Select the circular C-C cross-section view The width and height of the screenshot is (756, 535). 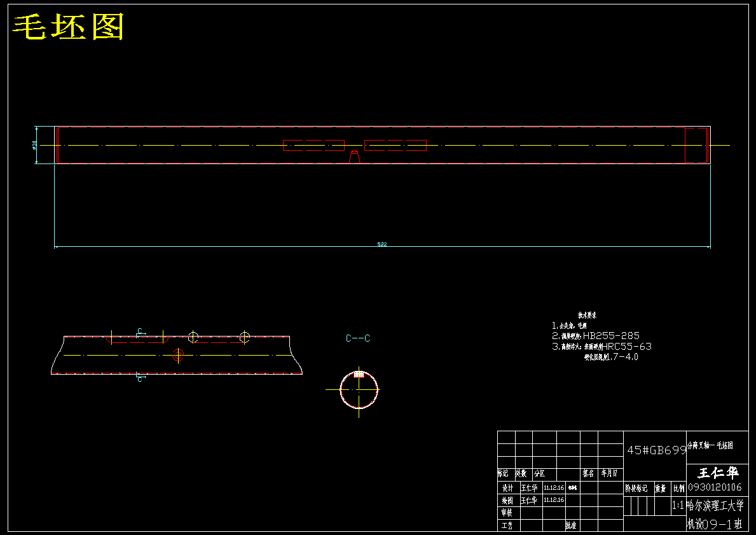pos(359,390)
